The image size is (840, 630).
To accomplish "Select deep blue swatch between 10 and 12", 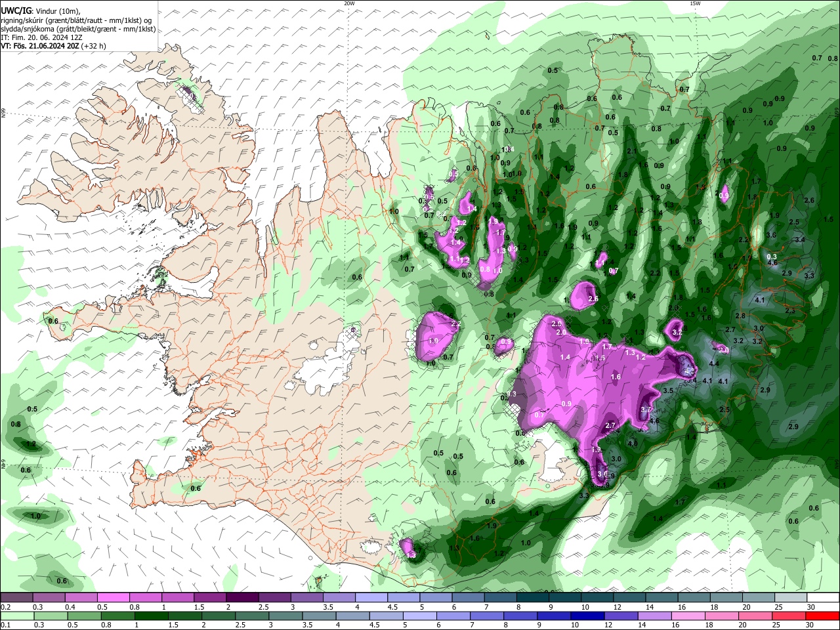I will click(588, 616).
